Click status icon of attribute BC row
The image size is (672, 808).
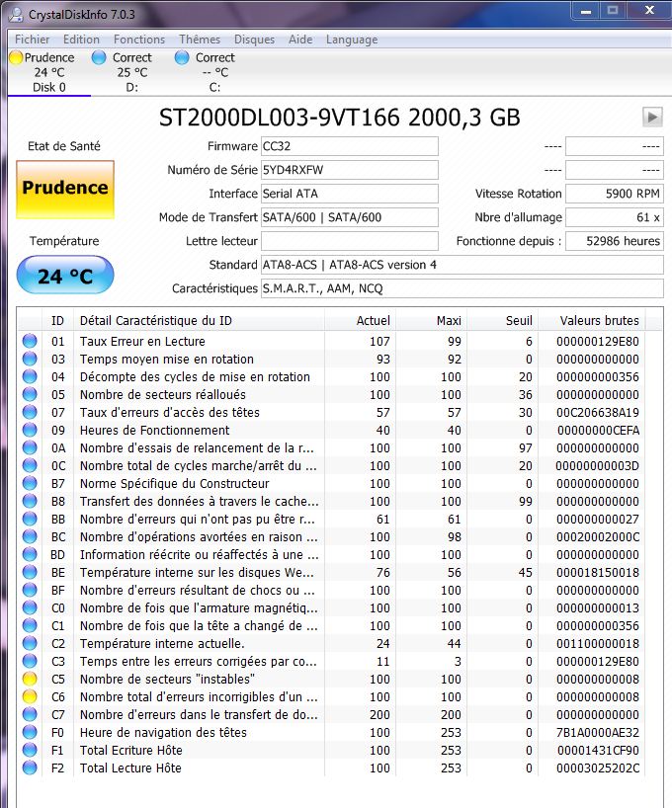click(30, 536)
